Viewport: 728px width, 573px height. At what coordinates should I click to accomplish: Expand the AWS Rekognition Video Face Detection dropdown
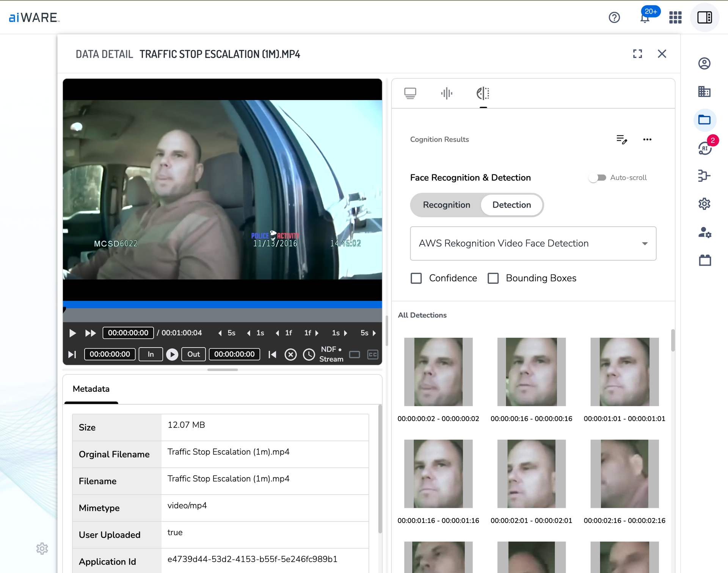click(533, 243)
